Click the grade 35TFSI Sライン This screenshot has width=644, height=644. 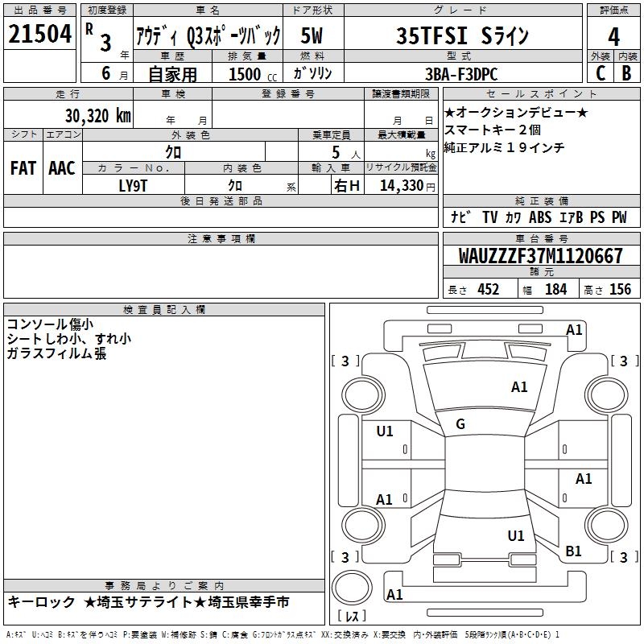coord(462,36)
